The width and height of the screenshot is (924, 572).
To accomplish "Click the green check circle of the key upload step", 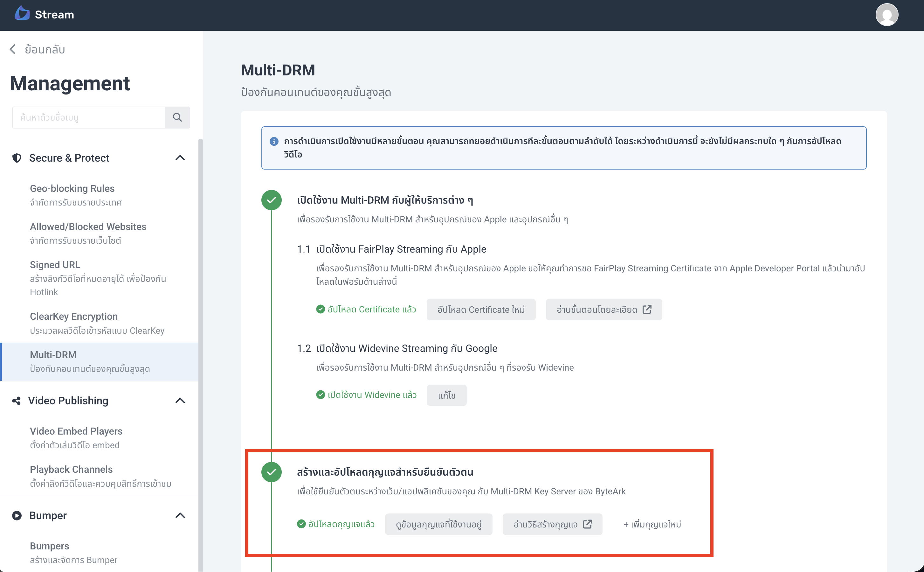I will [x=272, y=472].
